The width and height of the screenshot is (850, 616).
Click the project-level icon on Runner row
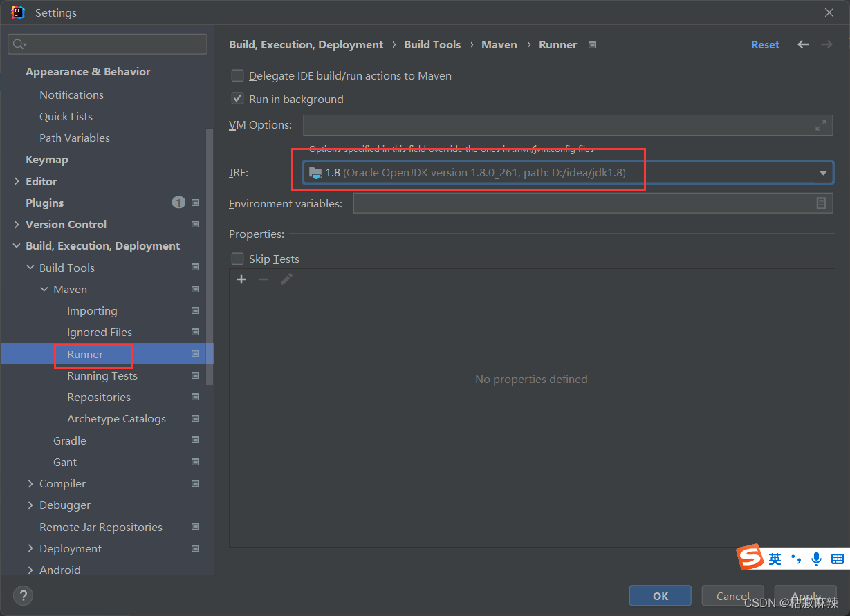coord(196,354)
